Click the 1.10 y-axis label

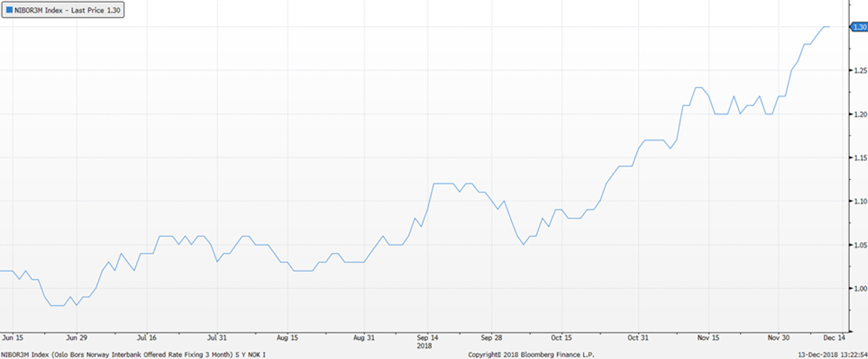[859, 202]
